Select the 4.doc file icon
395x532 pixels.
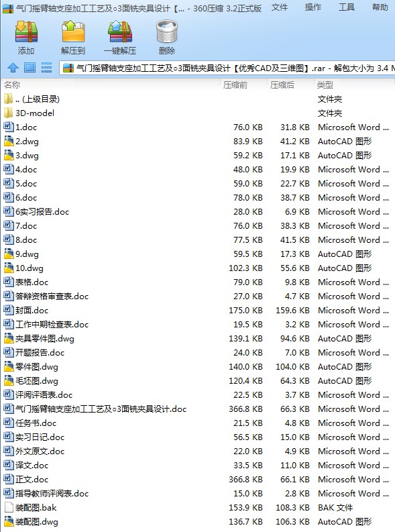[x=9, y=169]
